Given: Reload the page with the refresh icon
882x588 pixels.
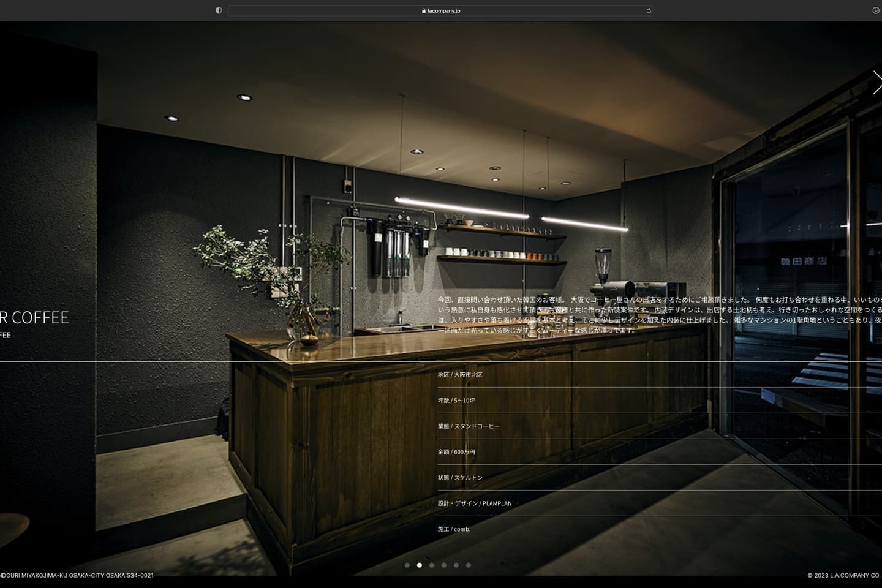Looking at the screenshot, I should click(x=648, y=10).
